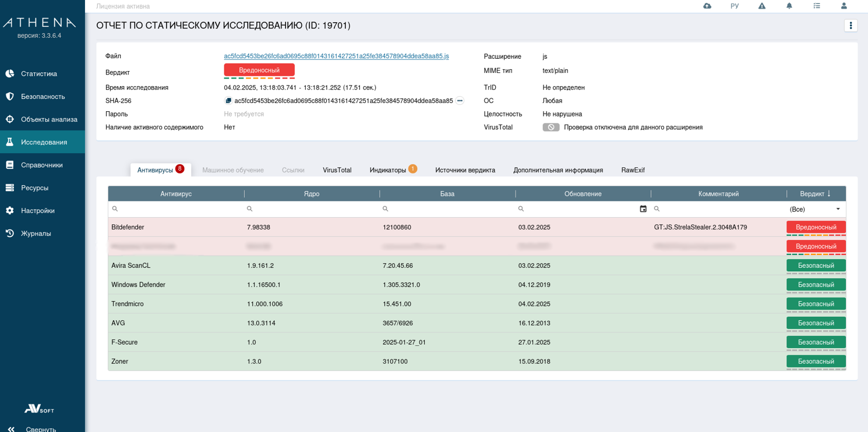Open the analyzed .js file link
868x432 pixels.
pos(336,56)
